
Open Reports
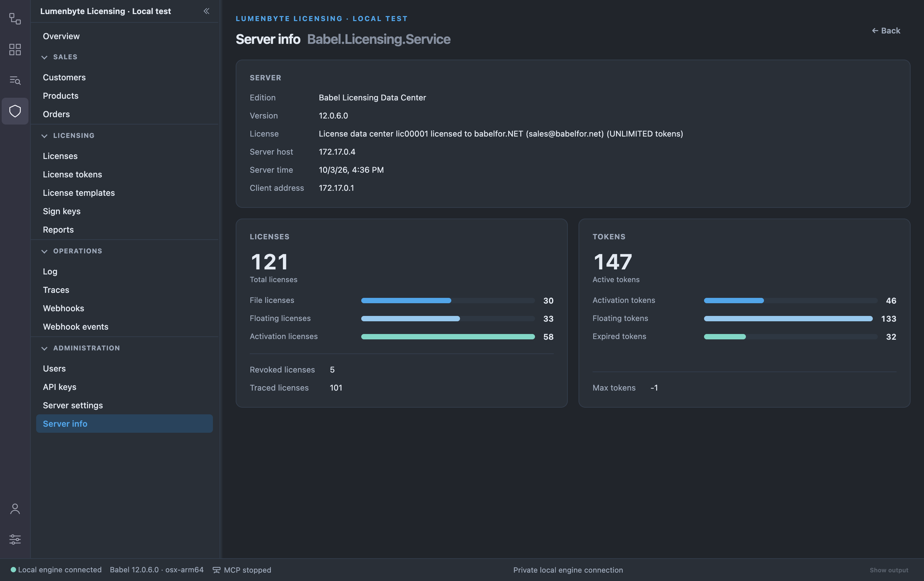coord(124,230)
